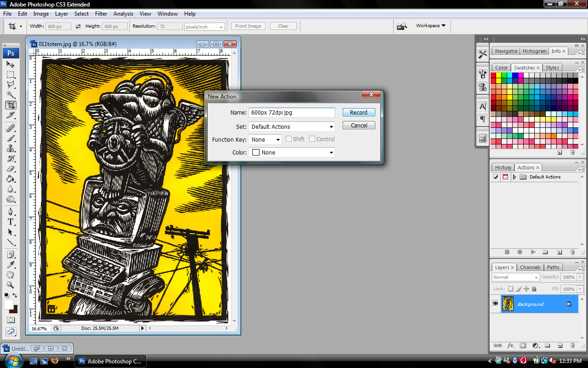Screen dimensions: 588x368
Task: Select the Eraser tool
Action: tap(11, 168)
